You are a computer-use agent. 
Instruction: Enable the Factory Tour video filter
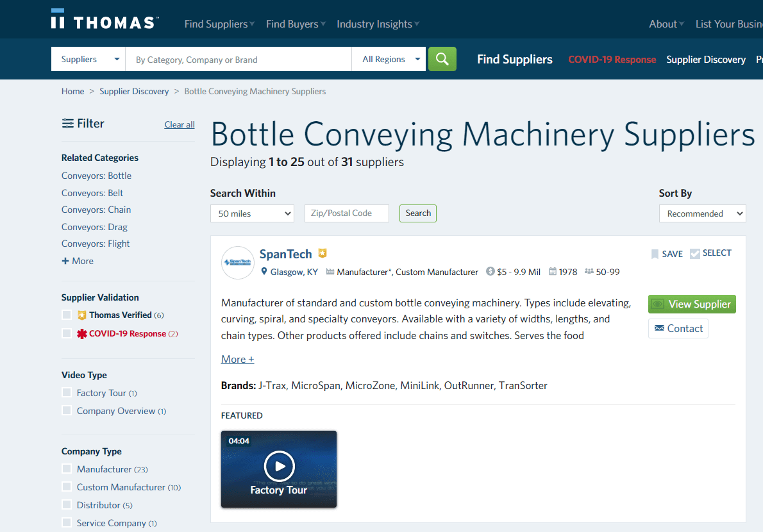tap(67, 392)
